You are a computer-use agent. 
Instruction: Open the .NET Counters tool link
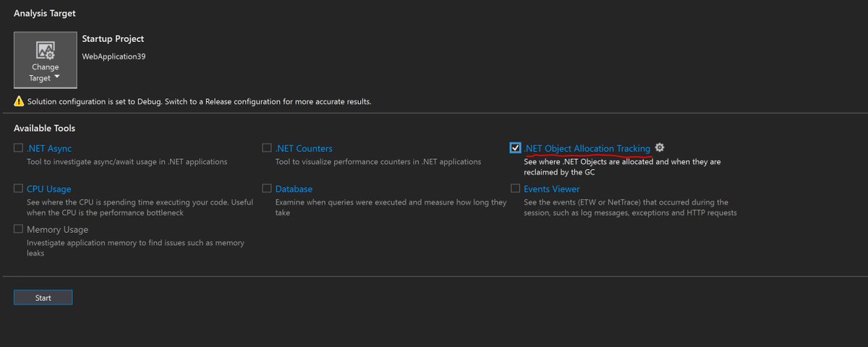(x=304, y=148)
